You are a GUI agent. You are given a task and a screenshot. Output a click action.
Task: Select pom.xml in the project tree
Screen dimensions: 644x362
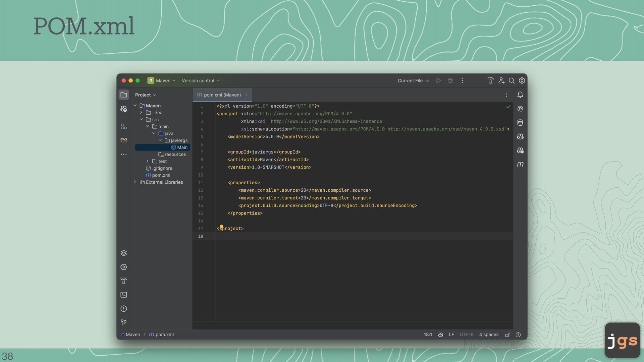tap(161, 175)
